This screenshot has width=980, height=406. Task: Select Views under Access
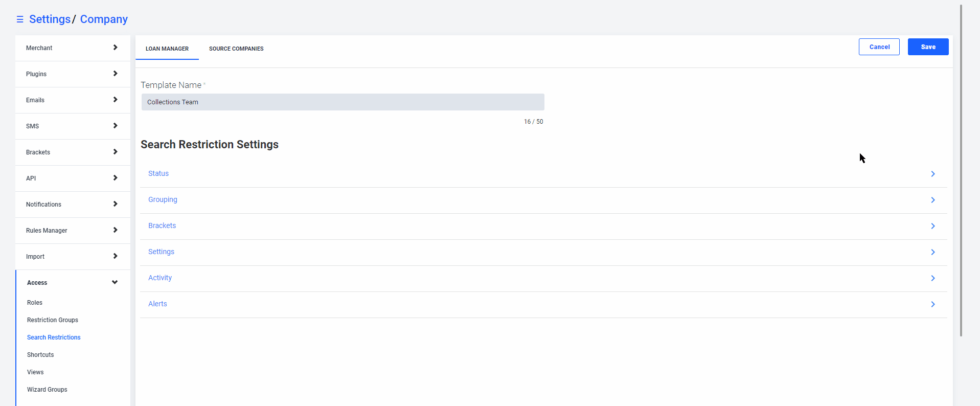pos(35,372)
